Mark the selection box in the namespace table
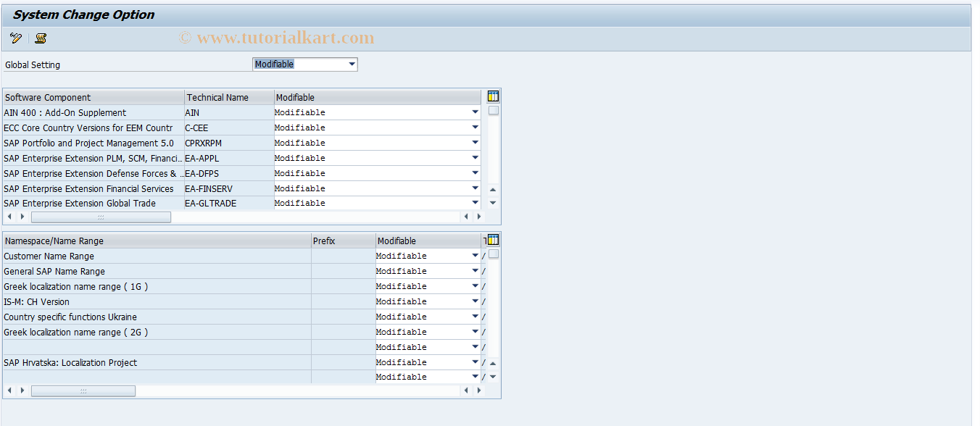The height and width of the screenshot is (426, 980). [x=492, y=254]
